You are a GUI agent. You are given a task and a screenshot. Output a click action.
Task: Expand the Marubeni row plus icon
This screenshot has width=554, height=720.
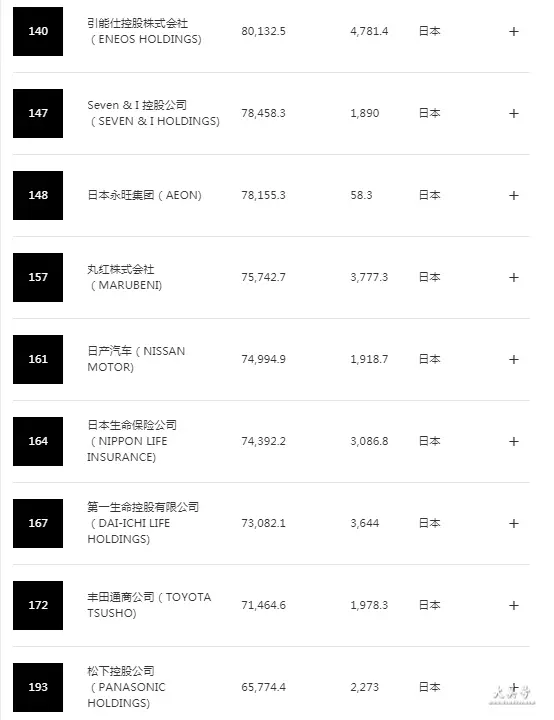click(514, 277)
